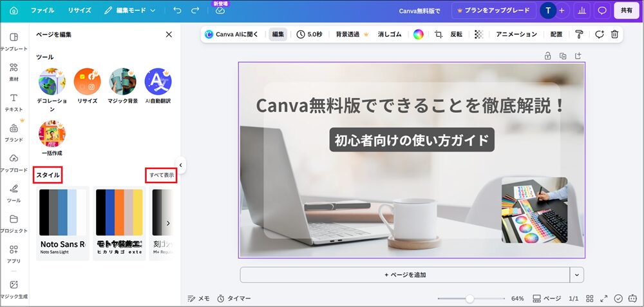Viewport: 644px width, 307px height.
Task: Open the ファイル menu
Action: 43,11
